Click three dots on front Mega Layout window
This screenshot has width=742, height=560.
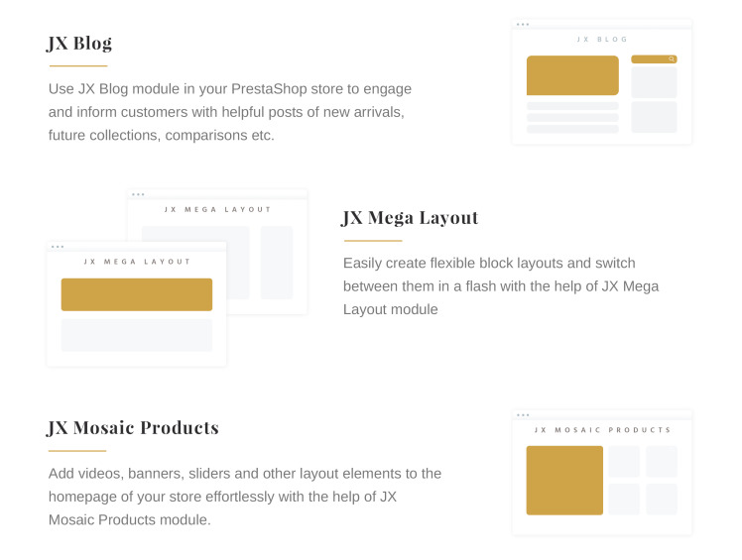point(58,247)
